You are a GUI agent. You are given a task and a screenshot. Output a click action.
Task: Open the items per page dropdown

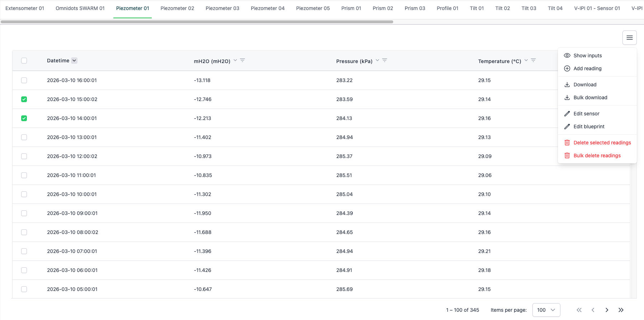pos(546,310)
